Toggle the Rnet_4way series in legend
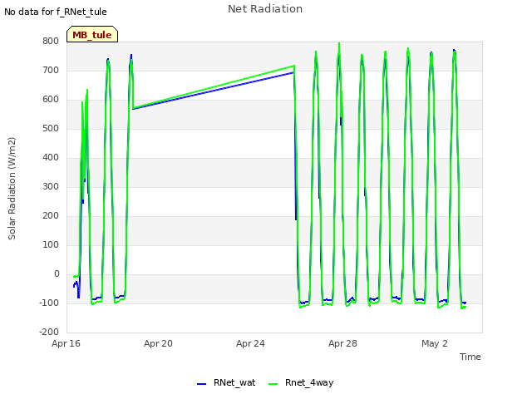Screen dimensions: 532x399 tap(301, 382)
